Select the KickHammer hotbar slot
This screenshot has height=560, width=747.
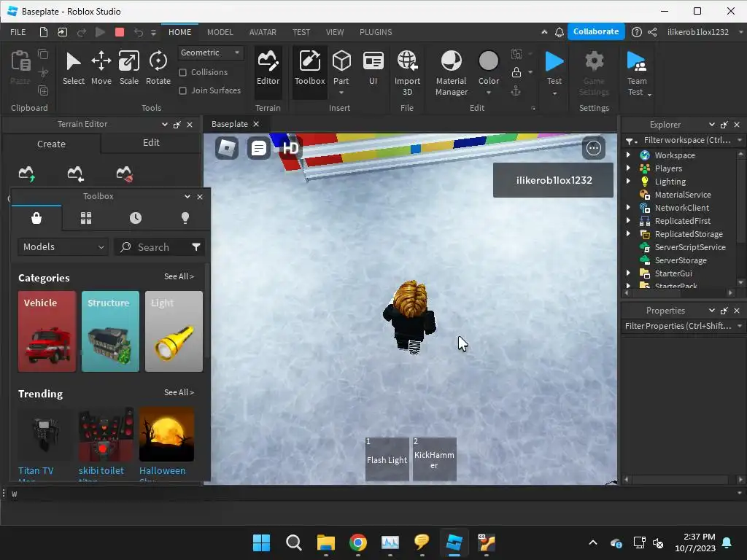click(x=435, y=459)
